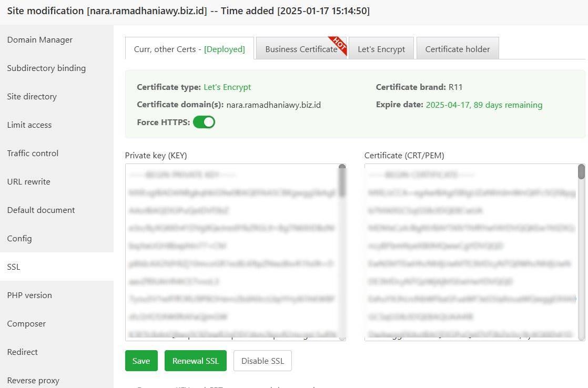Toggle the Force HTTPS switch

coord(204,122)
